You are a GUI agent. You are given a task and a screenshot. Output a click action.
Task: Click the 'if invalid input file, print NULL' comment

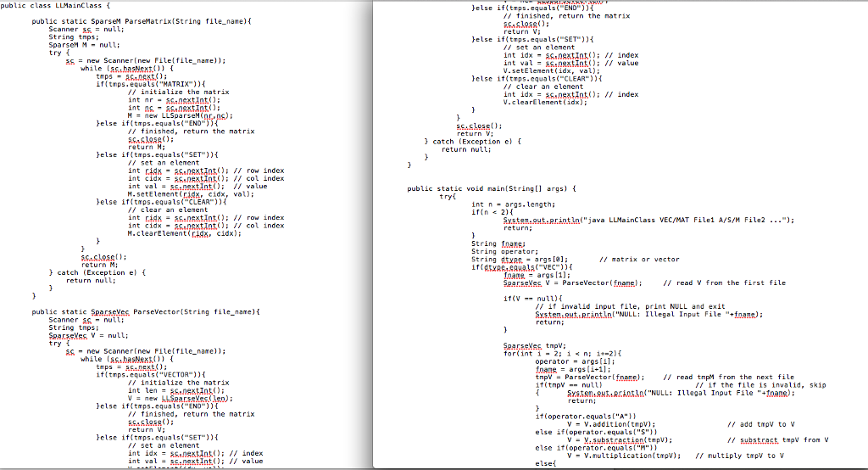tap(630, 306)
